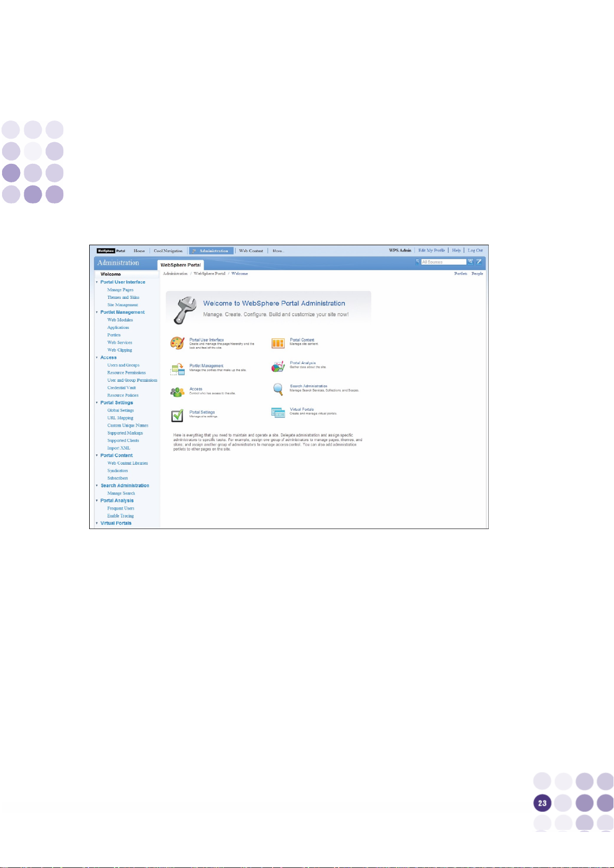
Task: Open the Help link
Action: [x=456, y=250]
